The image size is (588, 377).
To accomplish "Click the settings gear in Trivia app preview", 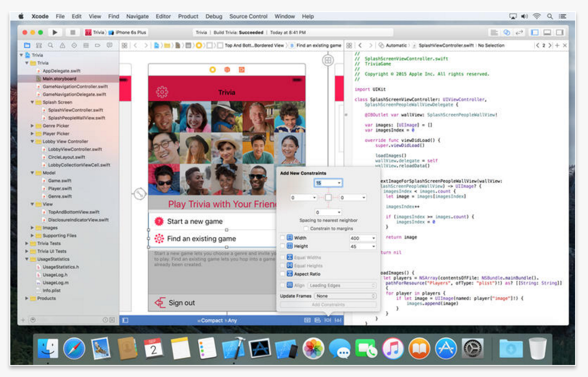I will [x=162, y=92].
